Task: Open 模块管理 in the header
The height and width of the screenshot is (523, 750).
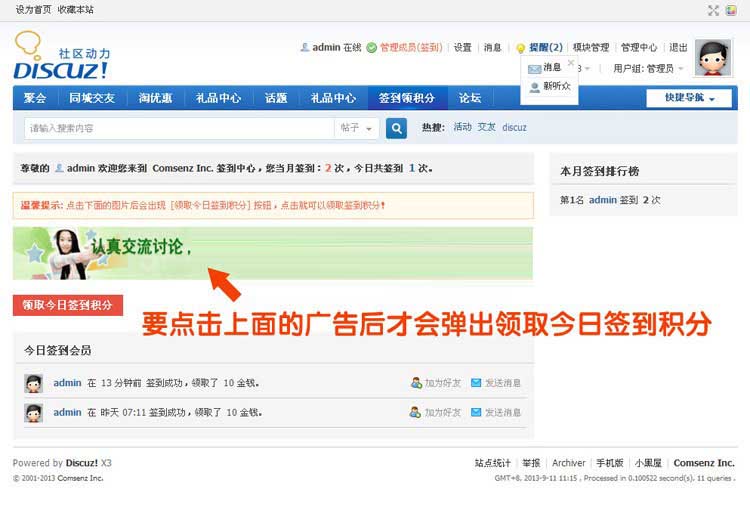Action: point(591,48)
